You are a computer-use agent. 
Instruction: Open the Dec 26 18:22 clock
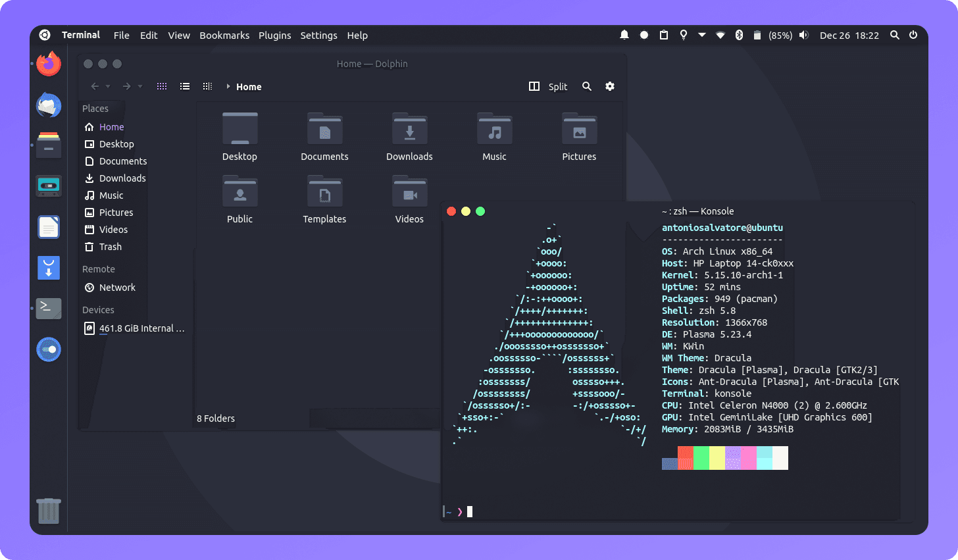(849, 36)
